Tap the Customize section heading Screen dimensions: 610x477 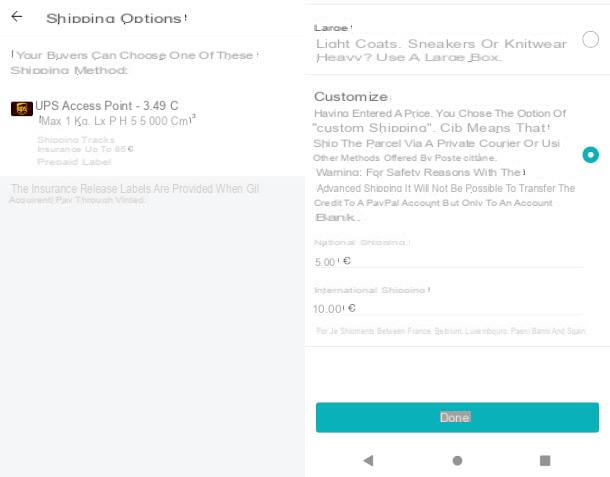tap(351, 96)
